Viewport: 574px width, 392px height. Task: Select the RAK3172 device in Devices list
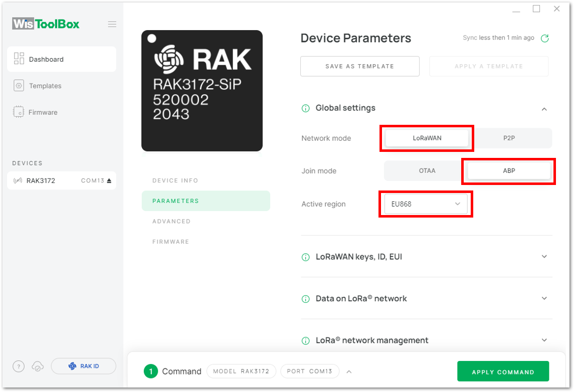tap(62, 180)
